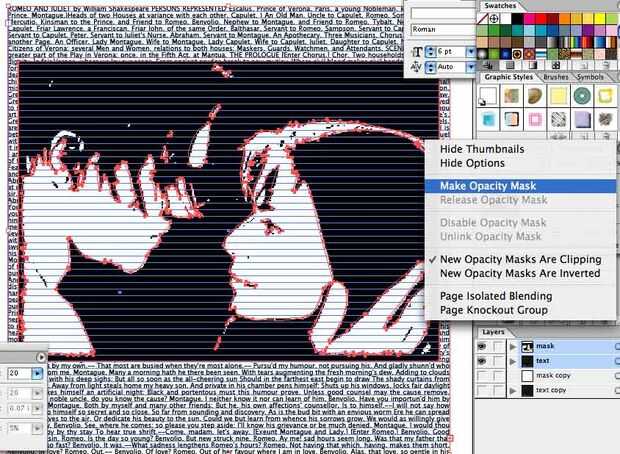This screenshot has width=620, height=454.
Task: Apply the yellow rounded frame graphic style
Action: (x=605, y=96)
